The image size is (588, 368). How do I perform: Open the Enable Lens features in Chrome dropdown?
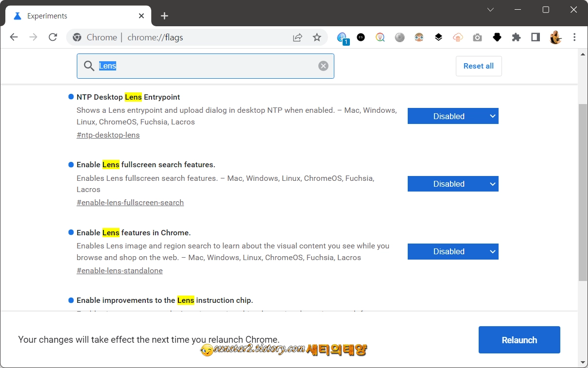click(453, 251)
